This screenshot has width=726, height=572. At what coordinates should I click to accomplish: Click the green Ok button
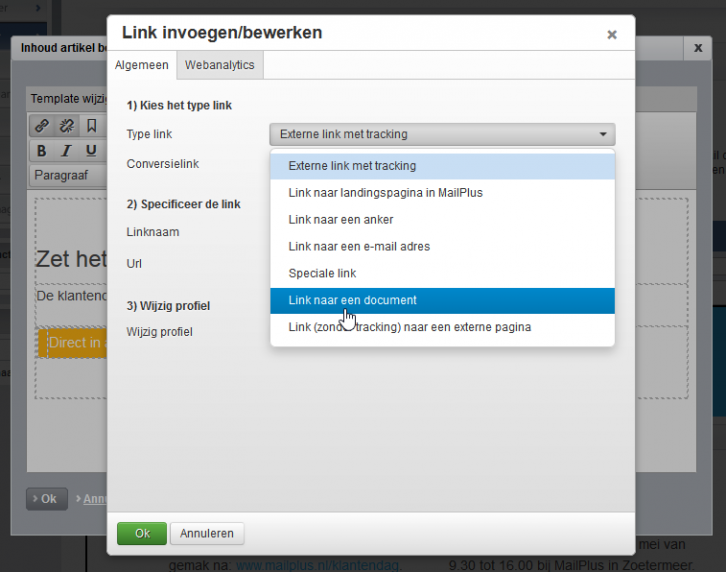click(142, 533)
